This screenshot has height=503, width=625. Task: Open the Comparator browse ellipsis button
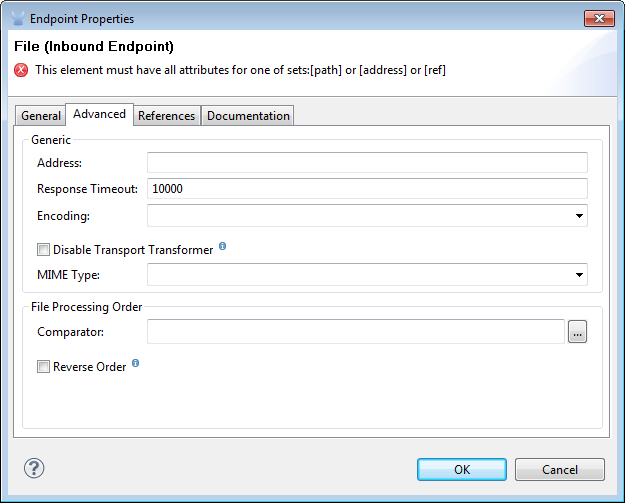(577, 332)
